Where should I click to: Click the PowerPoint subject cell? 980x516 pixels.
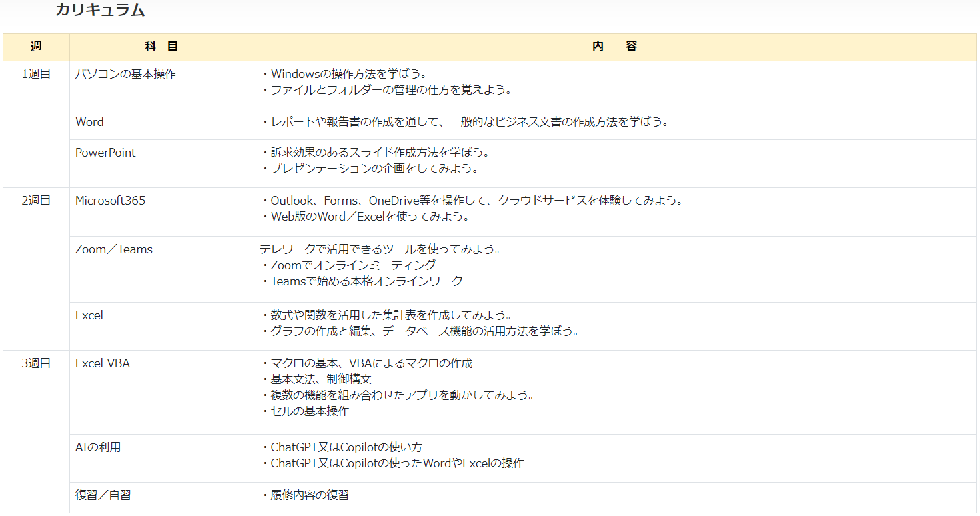click(105, 153)
